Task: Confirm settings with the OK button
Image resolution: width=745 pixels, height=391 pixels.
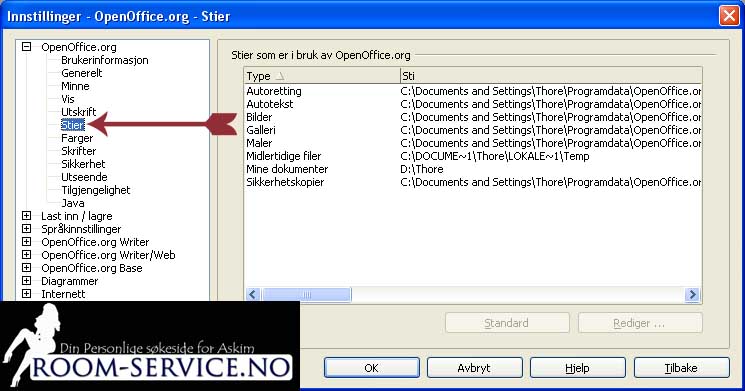Action: click(372, 368)
